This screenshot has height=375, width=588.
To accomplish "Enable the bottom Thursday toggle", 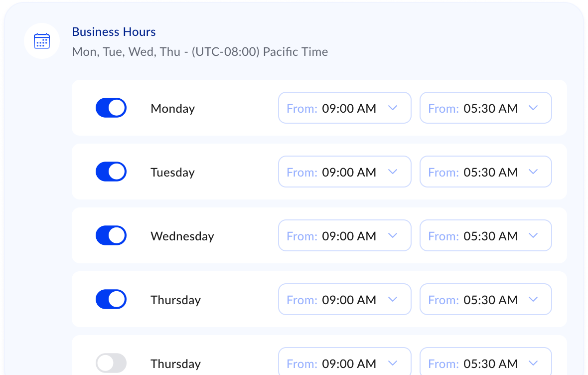I will pos(111,363).
